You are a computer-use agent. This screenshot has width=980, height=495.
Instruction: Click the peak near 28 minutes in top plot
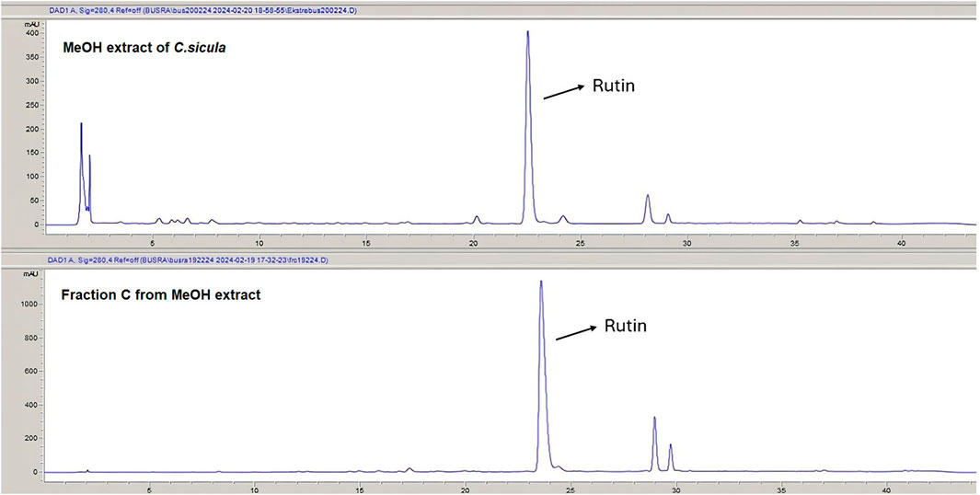click(x=648, y=209)
